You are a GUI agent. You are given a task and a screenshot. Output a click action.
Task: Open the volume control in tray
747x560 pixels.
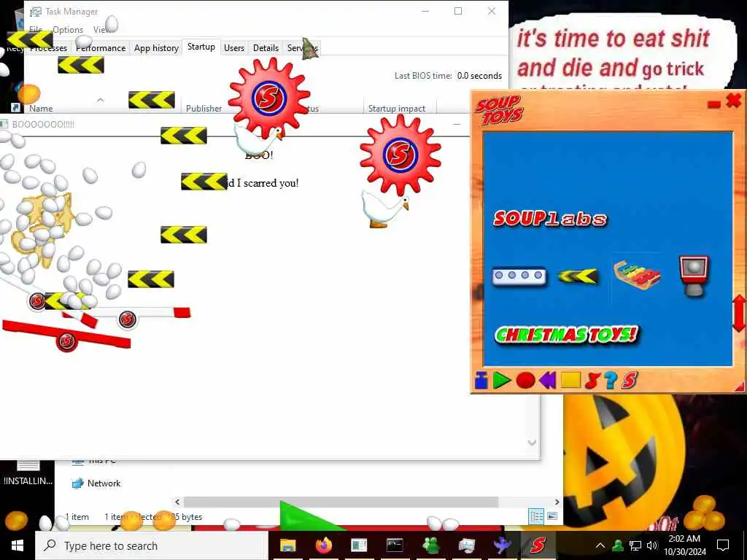click(651, 545)
